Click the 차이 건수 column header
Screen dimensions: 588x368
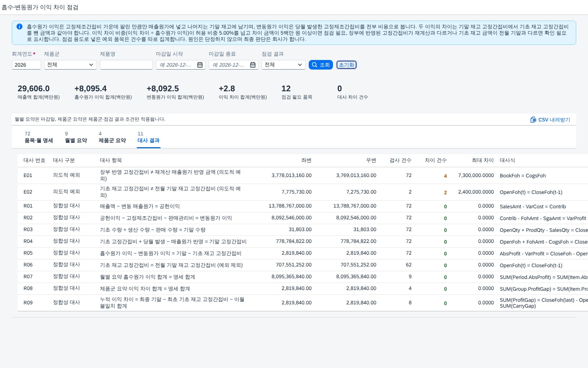point(436,160)
